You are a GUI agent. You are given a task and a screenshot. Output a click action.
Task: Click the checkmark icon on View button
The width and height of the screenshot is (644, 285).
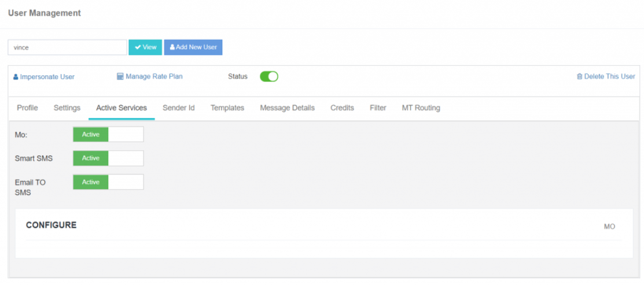click(138, 47)
